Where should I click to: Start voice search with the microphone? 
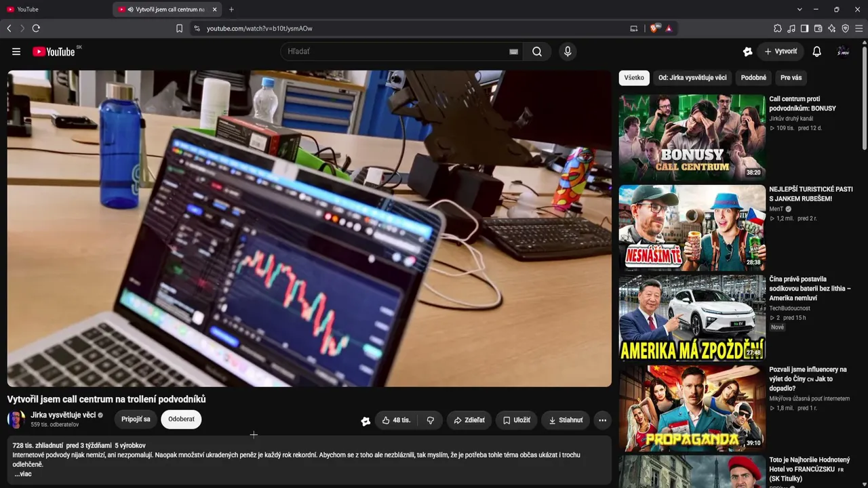click(568, 52)
